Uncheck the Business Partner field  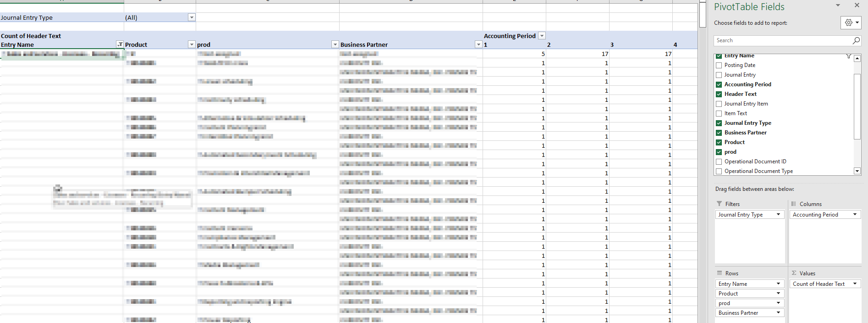pyautogui.click(x=719, y=133)
